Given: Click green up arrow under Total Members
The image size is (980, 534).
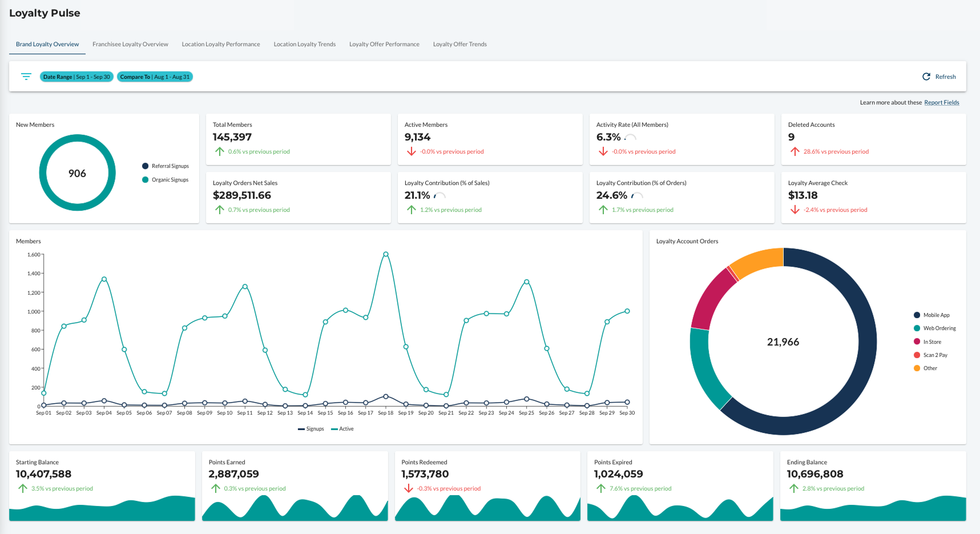Looking at the screenshot, I should tap(220, 151).
